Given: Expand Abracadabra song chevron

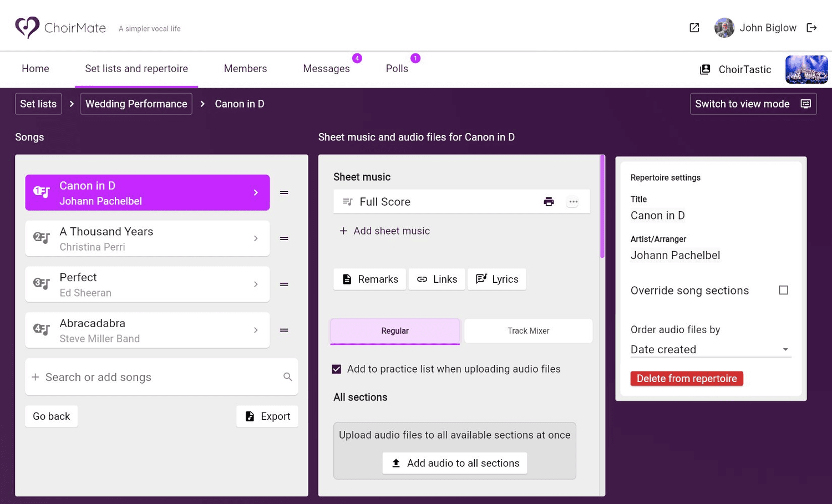Looking at the screenshot, I should [x=256, y=330].
